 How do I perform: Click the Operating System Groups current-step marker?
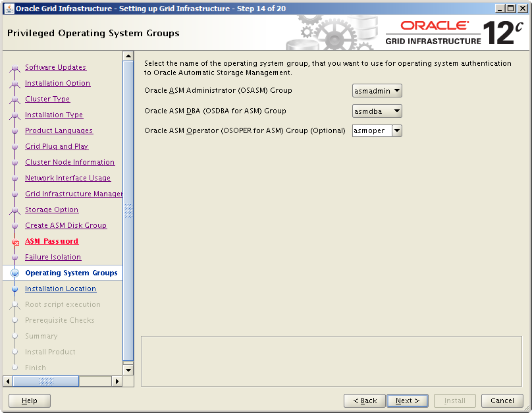14,273
